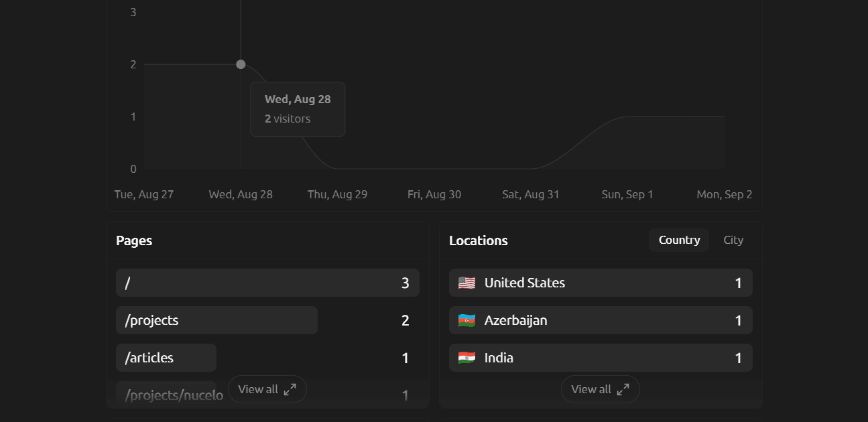This screenshot has height=422, width=868.
Task: Select the Country tab in Locations
Action: click(x=679, y=240)
